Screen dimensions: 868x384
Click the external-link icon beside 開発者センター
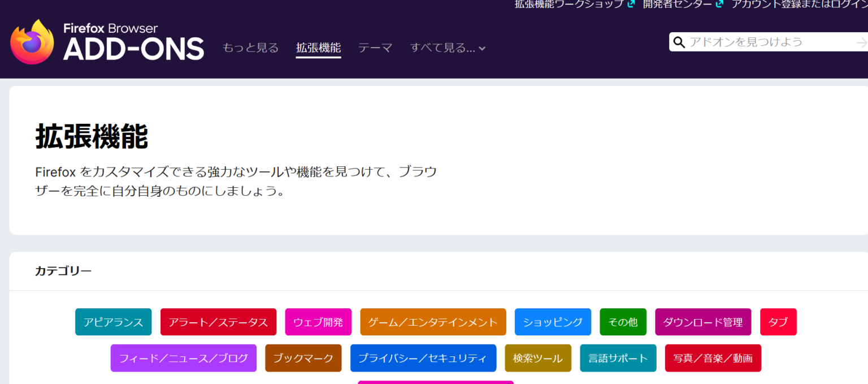(x=720, y=5)
